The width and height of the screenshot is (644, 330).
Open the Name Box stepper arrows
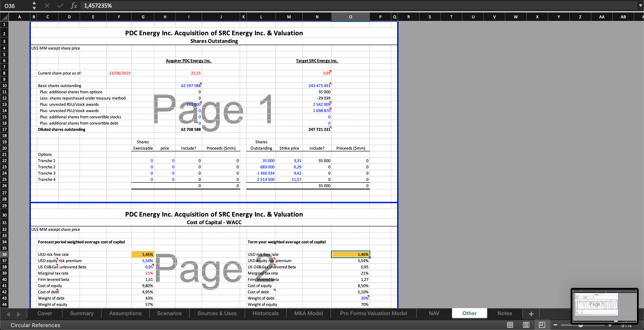[x=34, y=6]
